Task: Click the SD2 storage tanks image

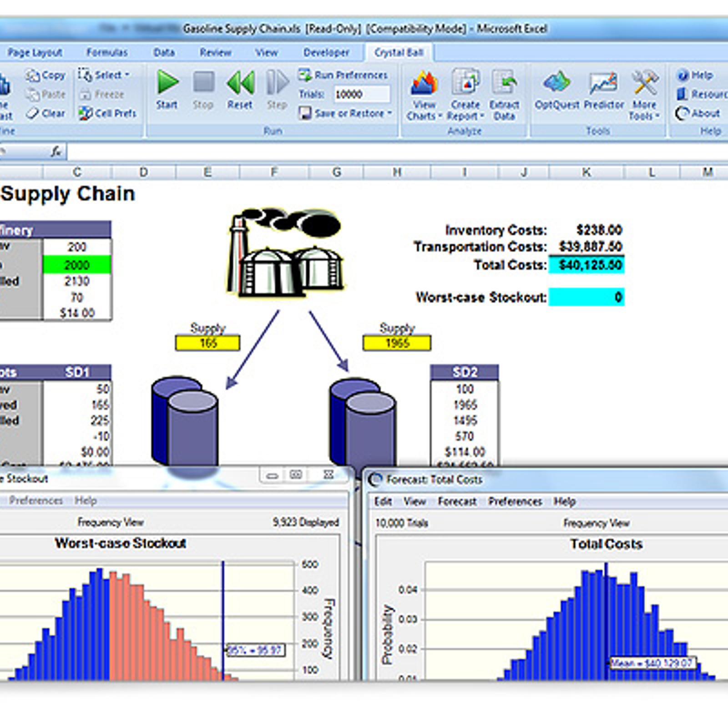Action: (x=363, y=421)
